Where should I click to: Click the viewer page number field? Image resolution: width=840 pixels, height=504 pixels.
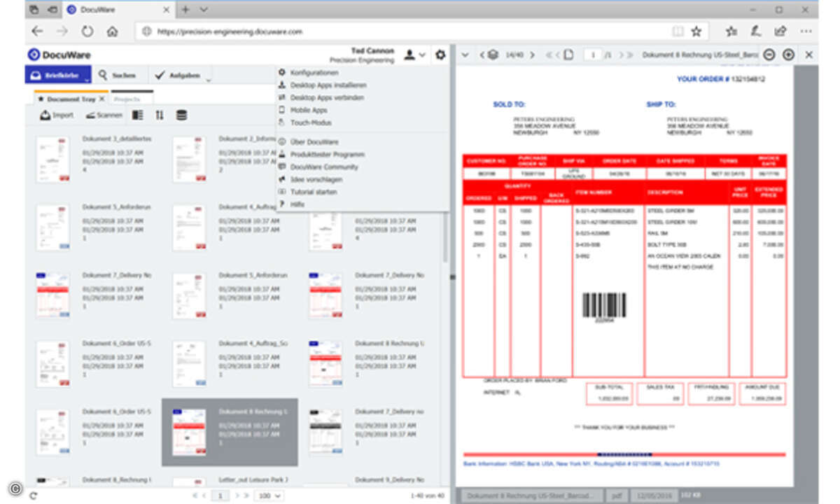[x=592, y=55]
